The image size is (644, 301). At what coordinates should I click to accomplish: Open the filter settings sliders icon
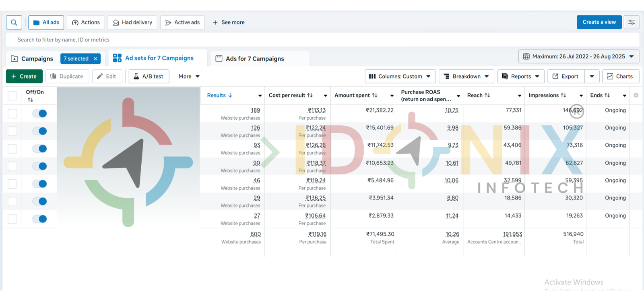point(631,23)
